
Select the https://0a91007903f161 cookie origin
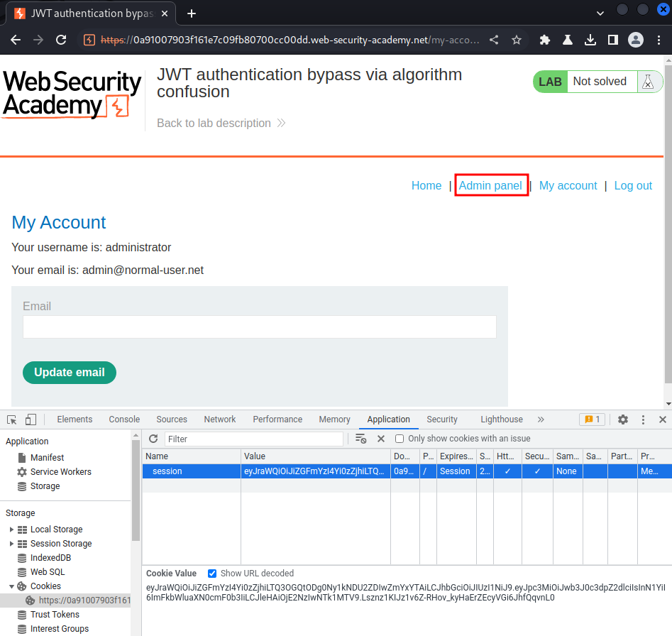(x=84, y=601)
